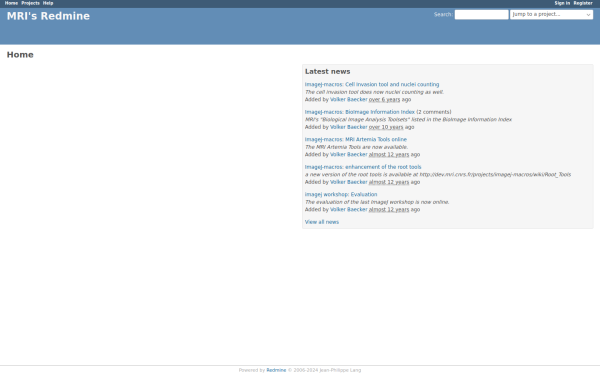This screenshot has width=600, height=375.
Task: Click the Search label link
Action: tap(443, 15)
